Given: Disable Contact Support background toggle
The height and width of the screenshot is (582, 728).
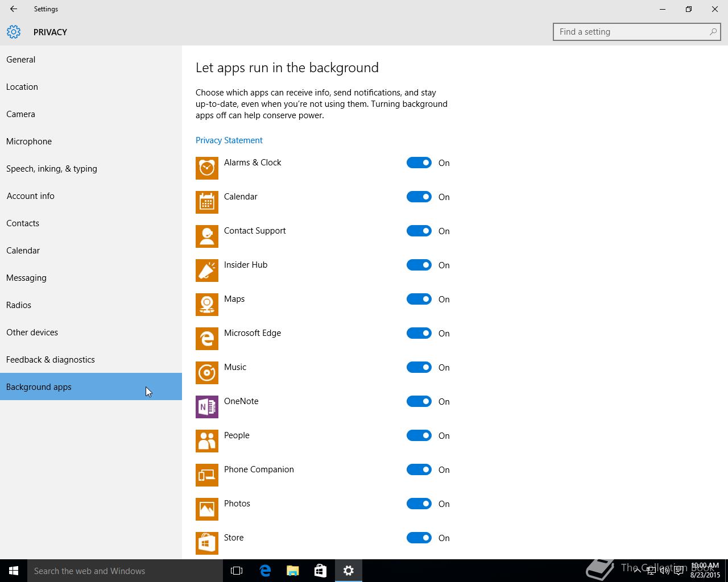Looking at the screenshot, I should tap(419, 231).
